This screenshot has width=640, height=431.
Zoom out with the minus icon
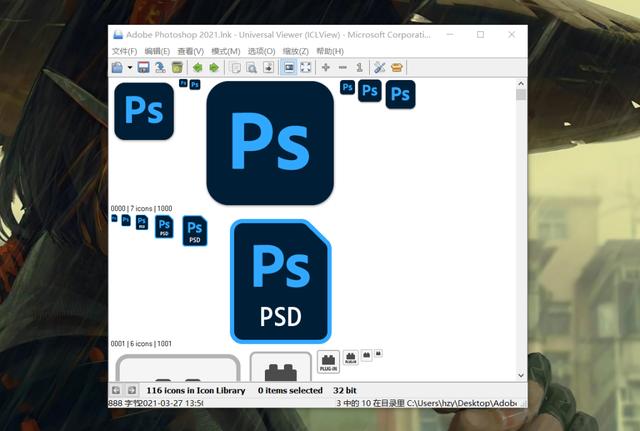point(343,67)
